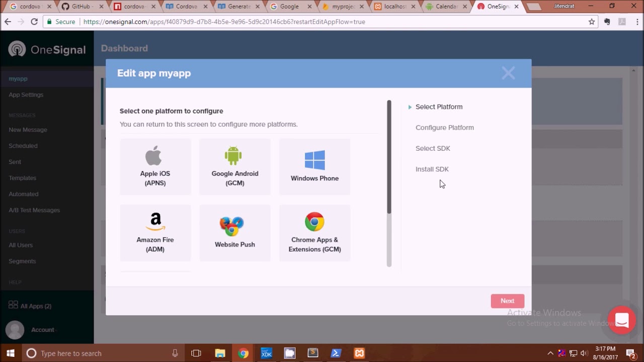Open File Explorer from taskbar
The height and width of the screenshot is (362, 644).
point(220,353)
